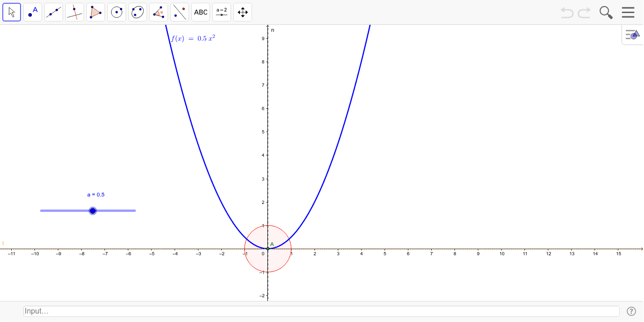Click the green label A
The image size is (644, 322).
pyautogui.click(x=272, y=244)
